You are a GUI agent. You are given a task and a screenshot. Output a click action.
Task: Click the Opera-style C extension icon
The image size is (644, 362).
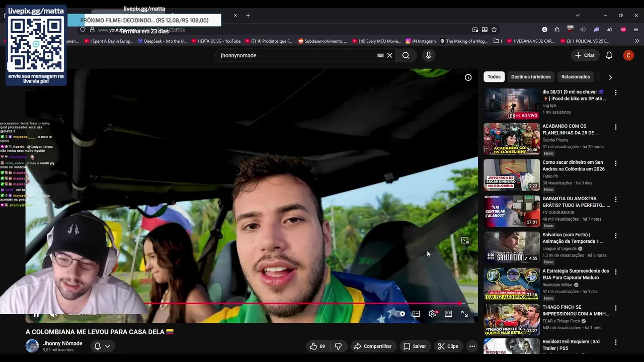544,30
